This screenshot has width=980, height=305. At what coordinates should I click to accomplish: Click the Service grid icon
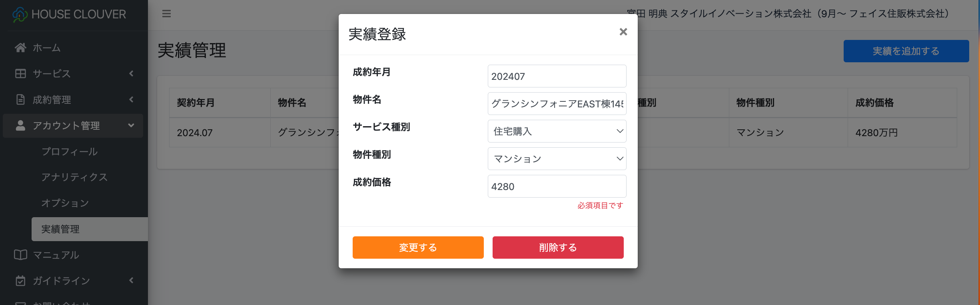tap(20, 73)
